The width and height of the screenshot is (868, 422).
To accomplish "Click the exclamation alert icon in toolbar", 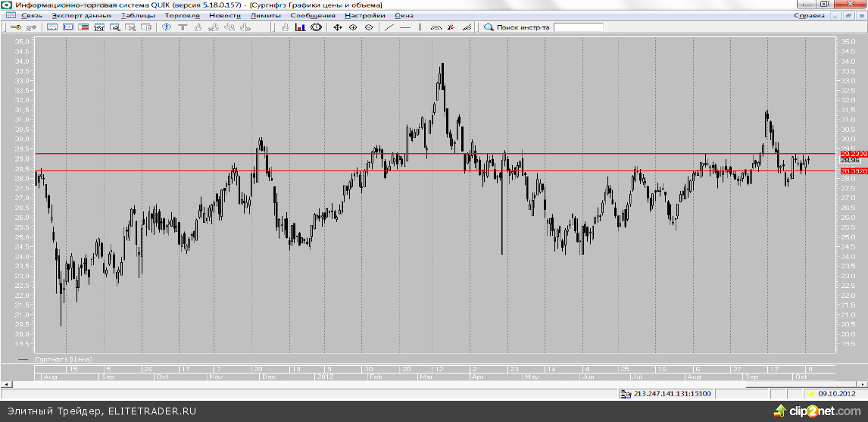I will pos(167,27).
